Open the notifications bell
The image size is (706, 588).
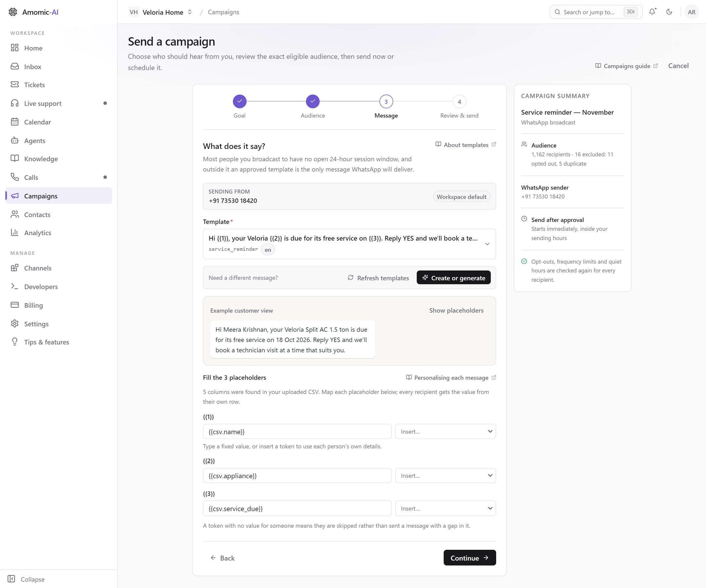coord(652,12)
